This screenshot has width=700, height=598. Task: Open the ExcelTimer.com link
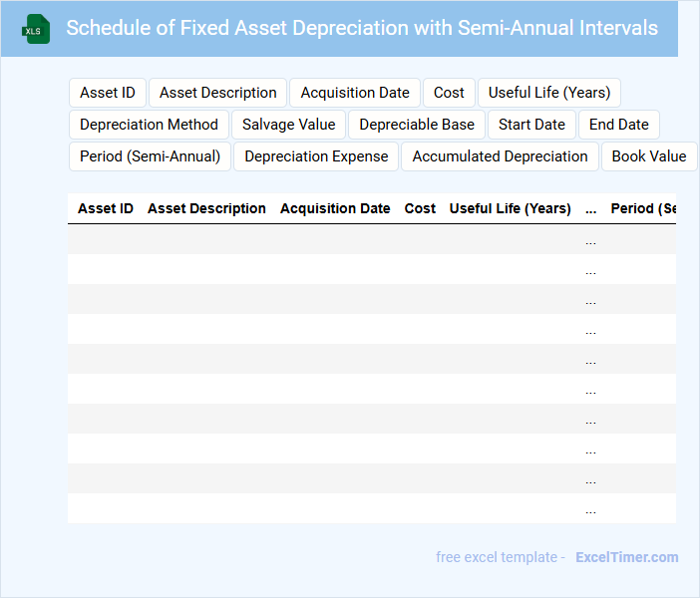[627, 557]
